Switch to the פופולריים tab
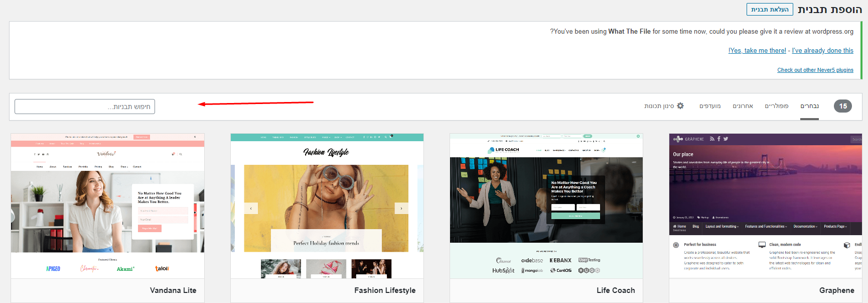The height and width of the screenshot is (303, 868). point(777,106)
